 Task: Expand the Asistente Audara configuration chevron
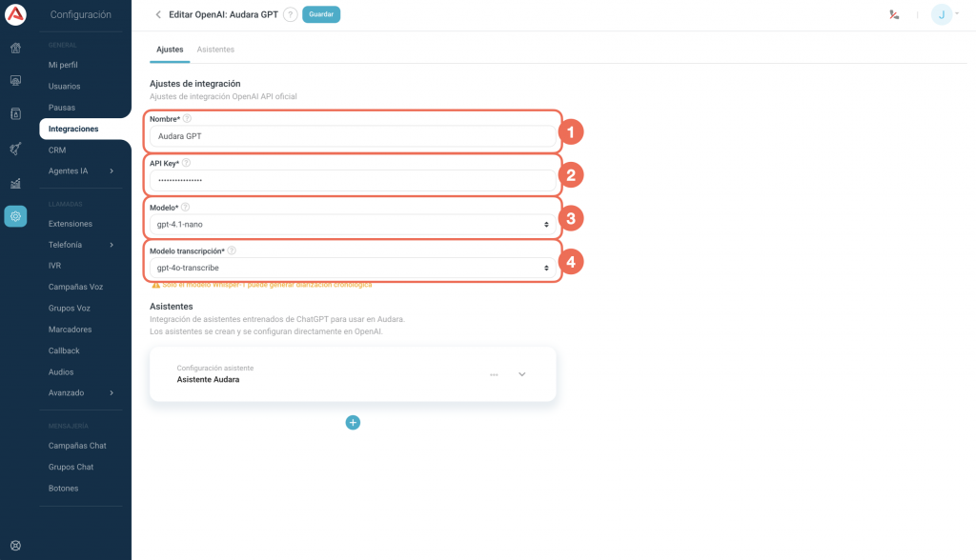pos(522,374)
